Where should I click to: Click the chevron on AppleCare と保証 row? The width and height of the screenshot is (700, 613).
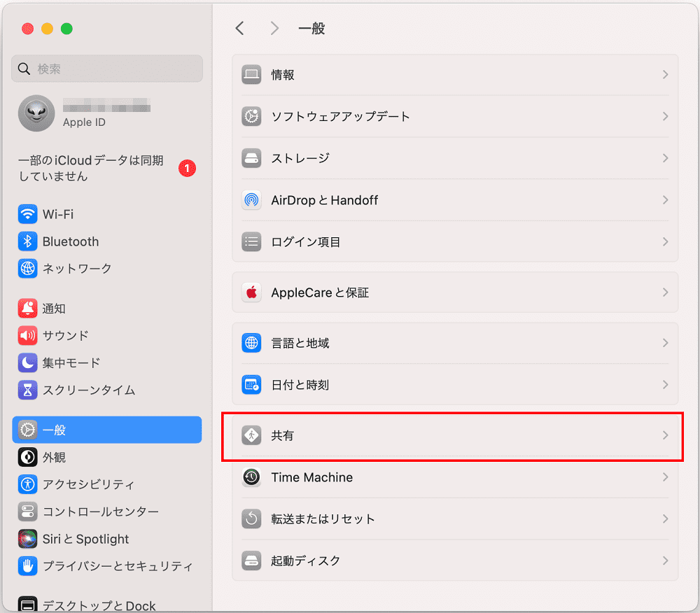point(665,293)
